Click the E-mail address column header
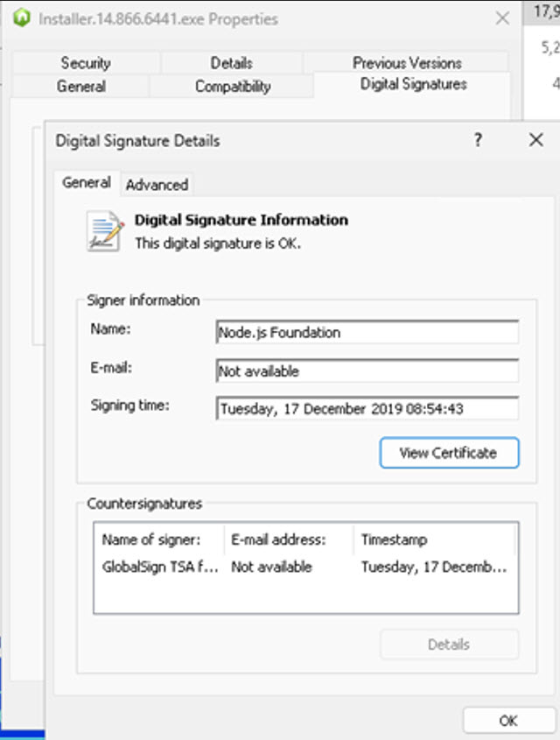560x740 pixels. 289,539
